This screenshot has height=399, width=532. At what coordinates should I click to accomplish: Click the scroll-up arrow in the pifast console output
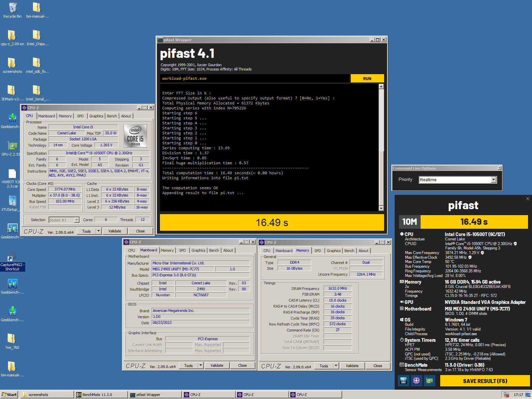381,86
